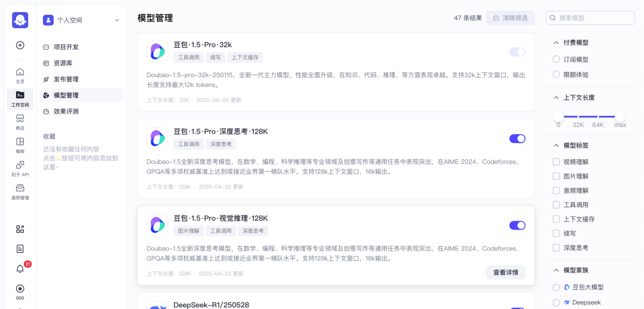
Task: Click the DeepSeek-R1/250528 whale logo
Action: click(x=157, y=305)
